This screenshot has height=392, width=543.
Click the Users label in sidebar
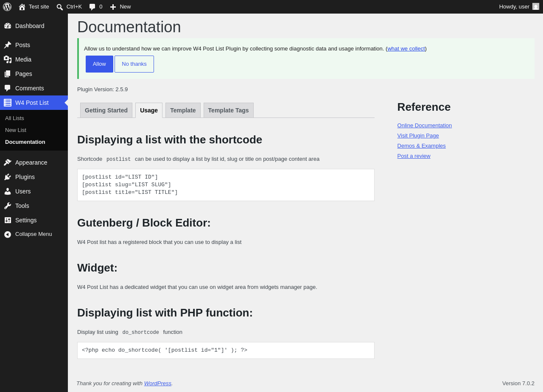coord(23,191)
